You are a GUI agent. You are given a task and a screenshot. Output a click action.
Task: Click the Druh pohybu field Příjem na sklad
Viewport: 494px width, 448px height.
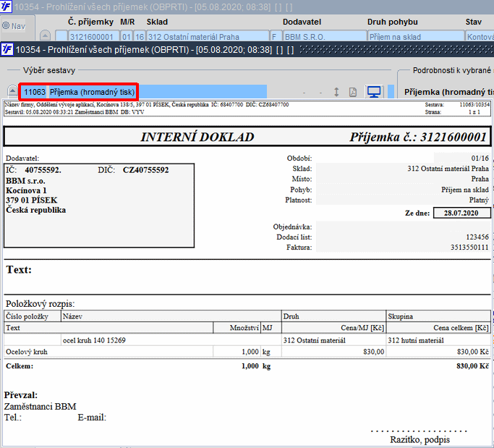coord(416,37)
